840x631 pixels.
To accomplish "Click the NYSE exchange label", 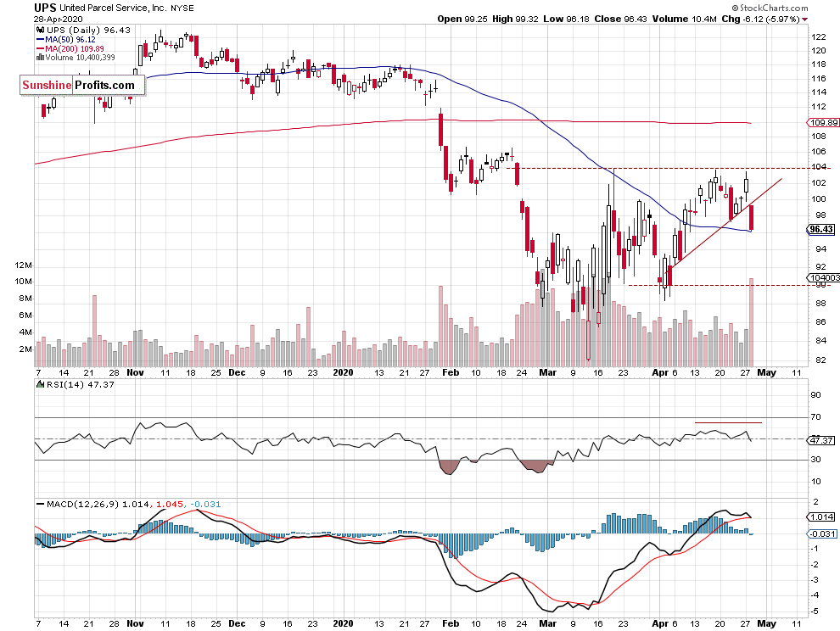I will tap(182, 8).
